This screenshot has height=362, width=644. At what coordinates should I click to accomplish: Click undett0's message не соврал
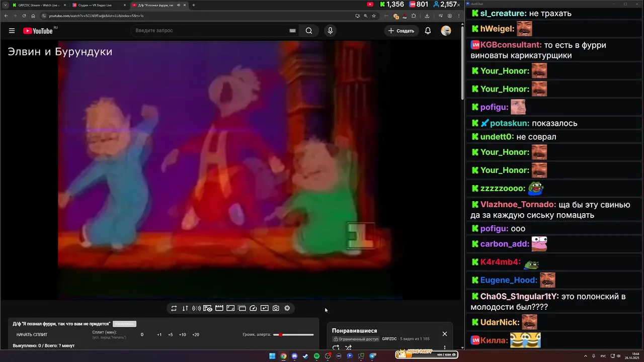(536, 137)
